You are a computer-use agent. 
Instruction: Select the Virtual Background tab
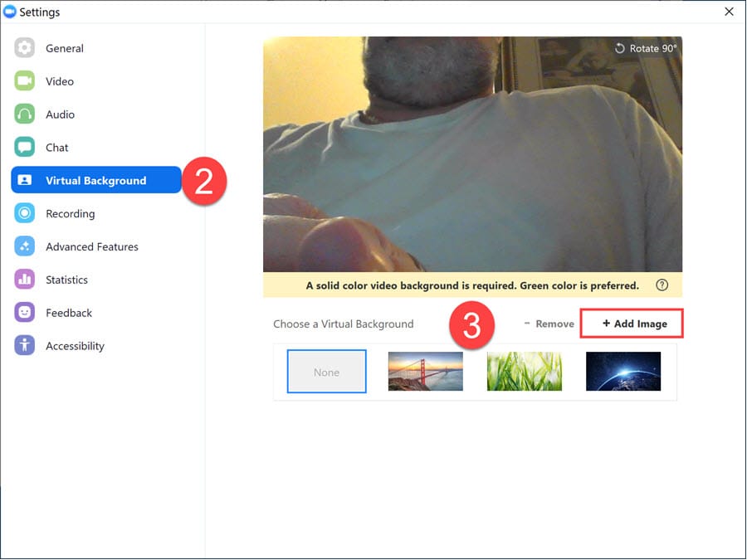click(x=95, y=181)
